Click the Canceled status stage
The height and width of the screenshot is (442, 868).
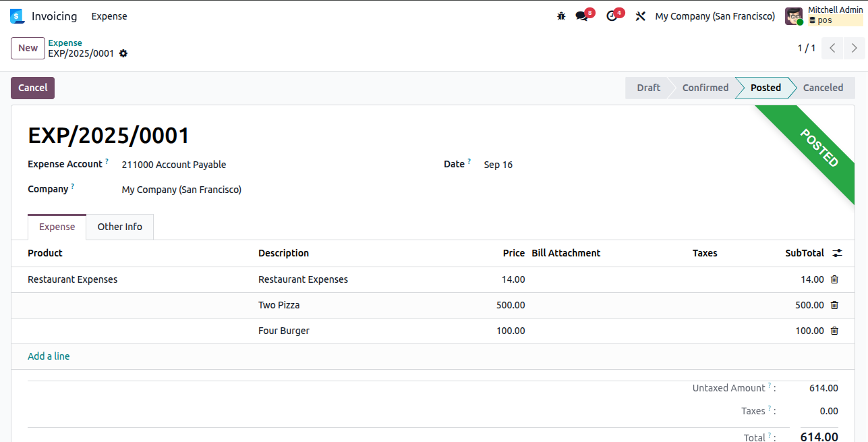pos(823,88)
